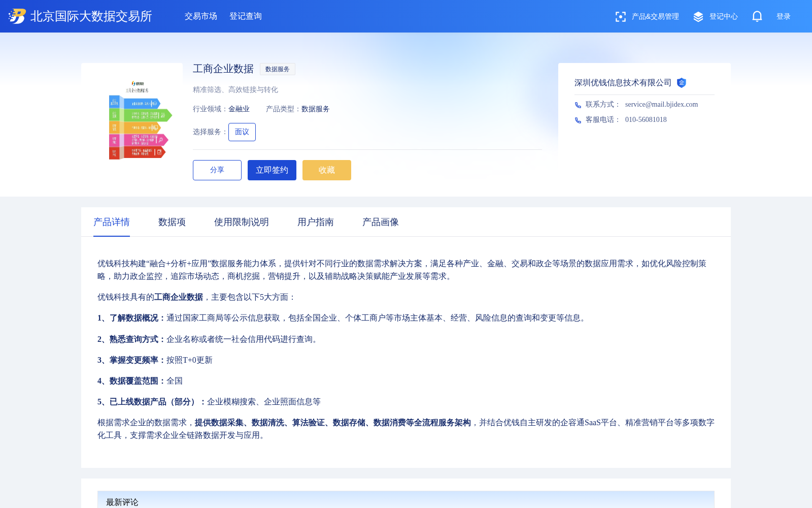
Task: Click the subtitle 精准筛选、高效链接与转化
Action: point(235,90)
